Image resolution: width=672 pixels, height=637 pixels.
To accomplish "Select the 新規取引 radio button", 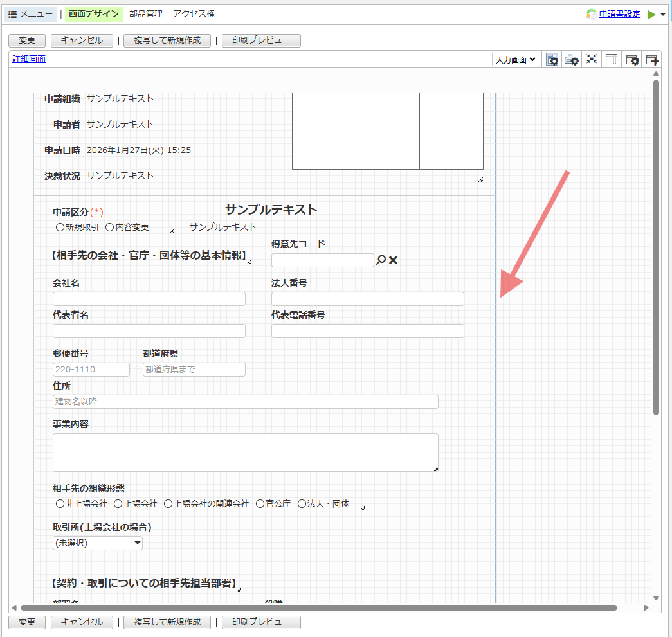I will [60, 228].
